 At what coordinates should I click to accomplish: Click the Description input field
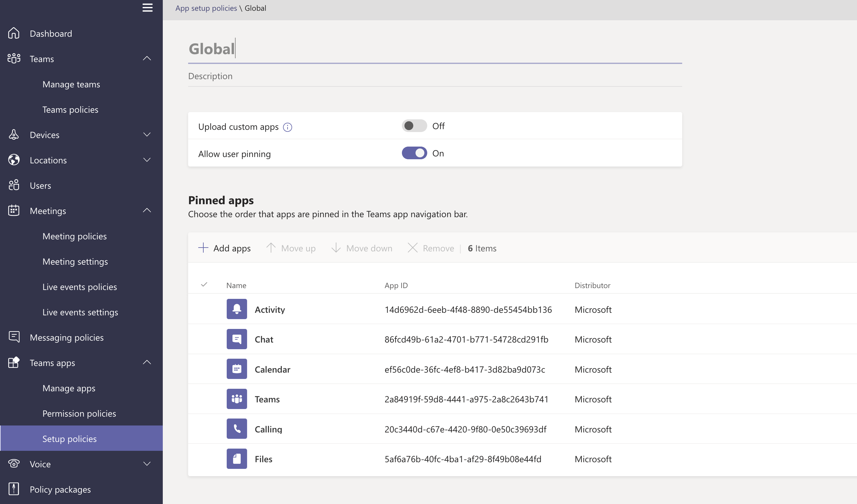pyautogui.click(x=435, y=76)
